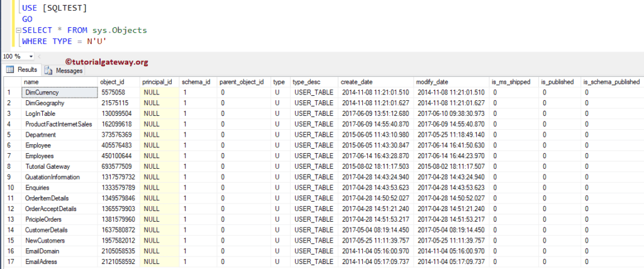Viewport: 644px width, 269px height.
Task: Select row header number 1
Action: (x=11, y=93)
